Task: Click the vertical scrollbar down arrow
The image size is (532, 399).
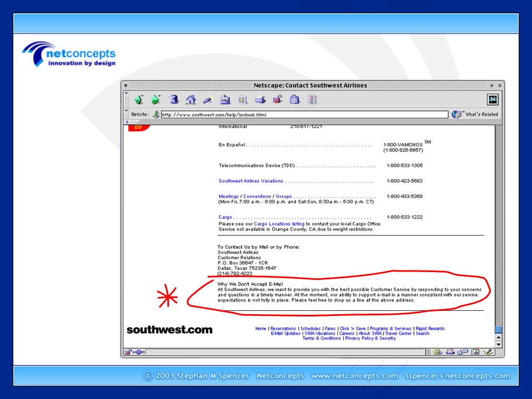Action: coord(498,344)
